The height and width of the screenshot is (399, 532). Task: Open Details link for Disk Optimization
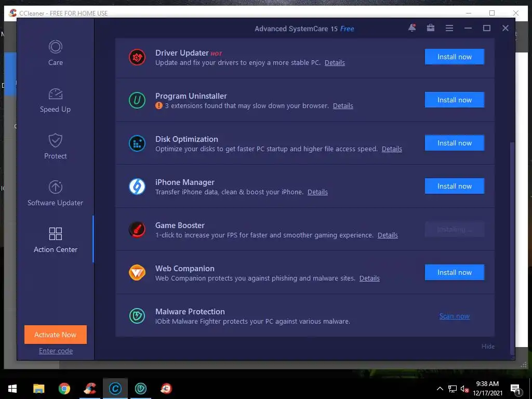(392, 149)
